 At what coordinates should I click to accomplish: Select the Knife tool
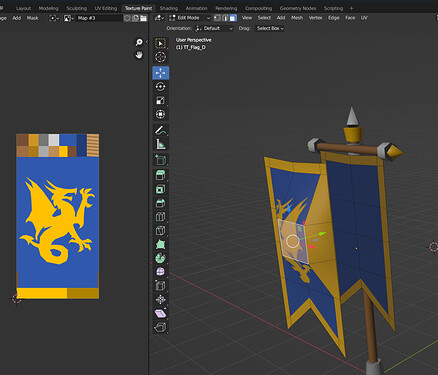[160, 230]
